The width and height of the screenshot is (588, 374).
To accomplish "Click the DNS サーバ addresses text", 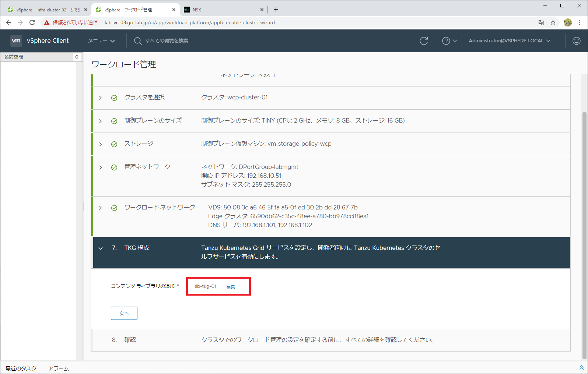I will click(260, 225).
